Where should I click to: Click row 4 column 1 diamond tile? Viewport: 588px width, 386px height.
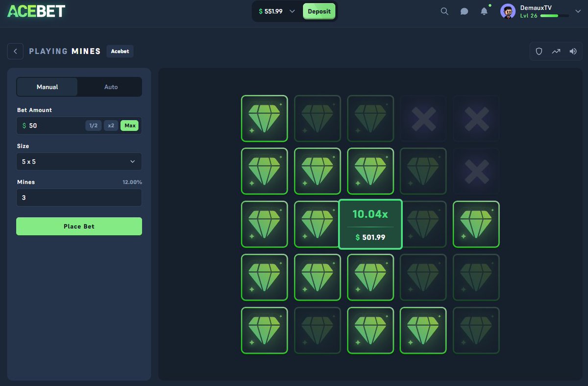265,277
